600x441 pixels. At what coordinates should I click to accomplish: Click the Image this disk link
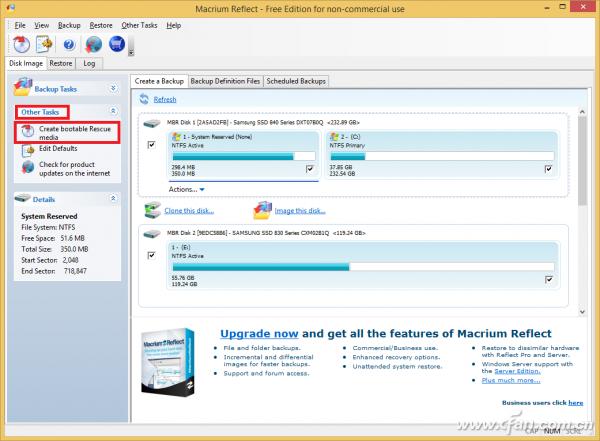300,211
